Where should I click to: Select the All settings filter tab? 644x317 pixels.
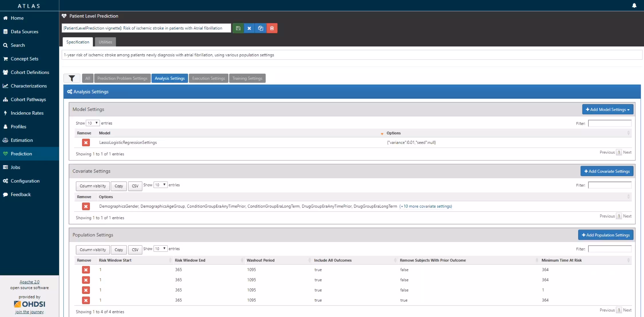(x=88, y=78)
